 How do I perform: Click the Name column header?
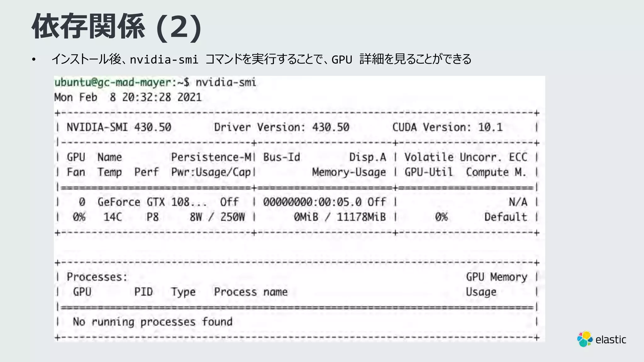[109, 157]
